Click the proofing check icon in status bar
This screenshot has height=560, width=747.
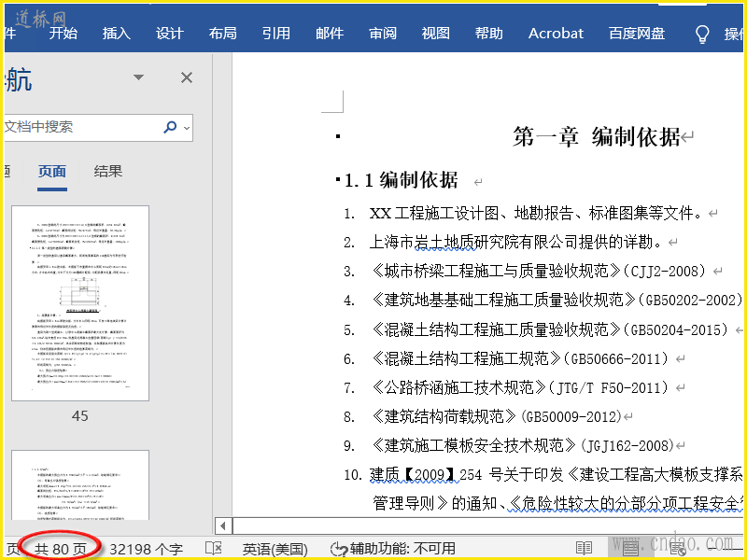pos(213,549)
